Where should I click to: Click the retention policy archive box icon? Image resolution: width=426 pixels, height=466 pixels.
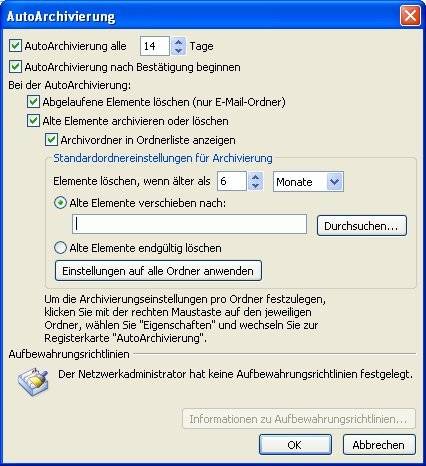(33, 382)
